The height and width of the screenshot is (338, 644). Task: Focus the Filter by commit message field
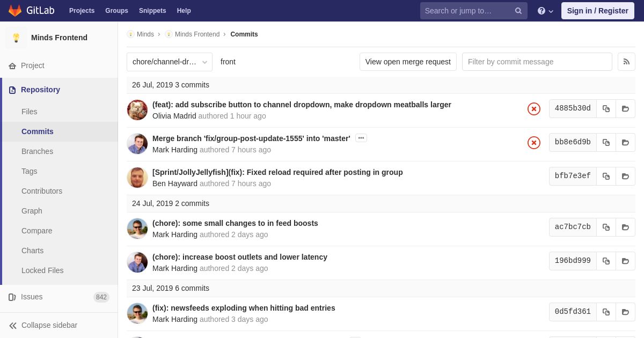[x=537, y=62]
